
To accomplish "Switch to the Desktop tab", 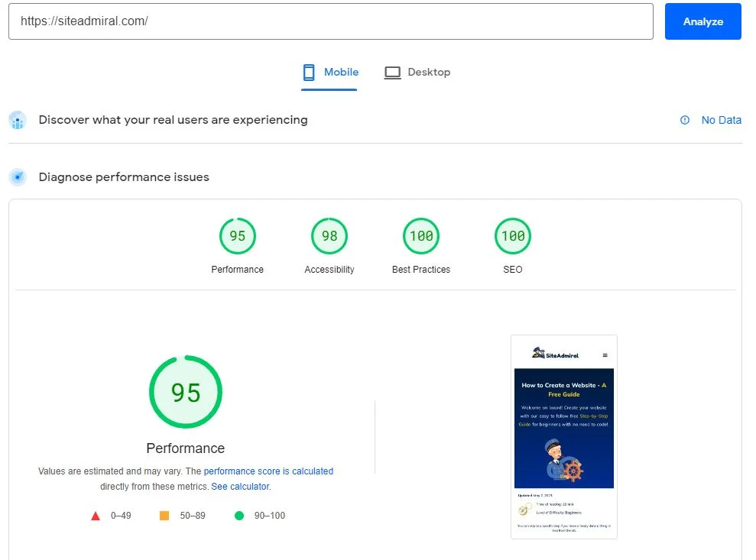I will (417, 71).
